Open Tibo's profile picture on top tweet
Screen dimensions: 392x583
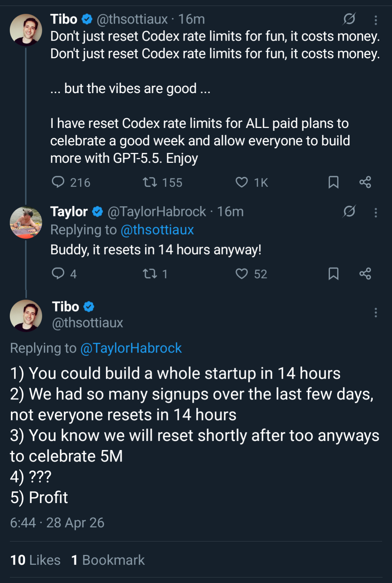pos(26,30)
